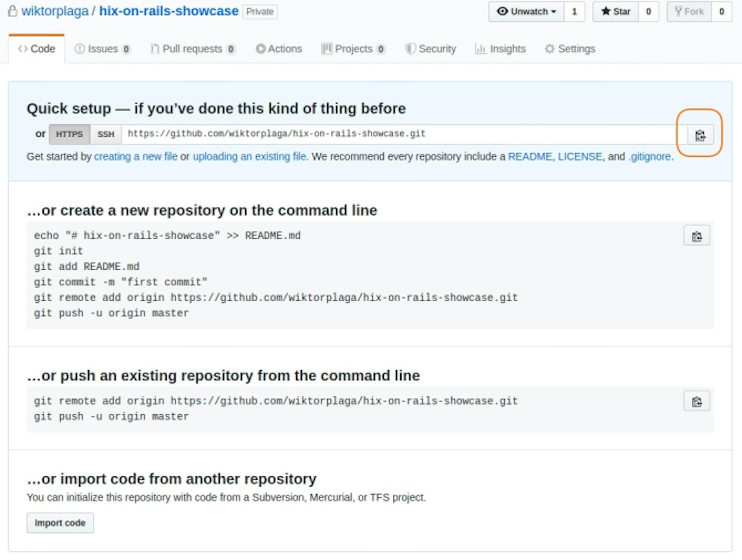Copy the quick setup repository URL
742x560 pixels.
pyautogui.click(x=700, y=135)
